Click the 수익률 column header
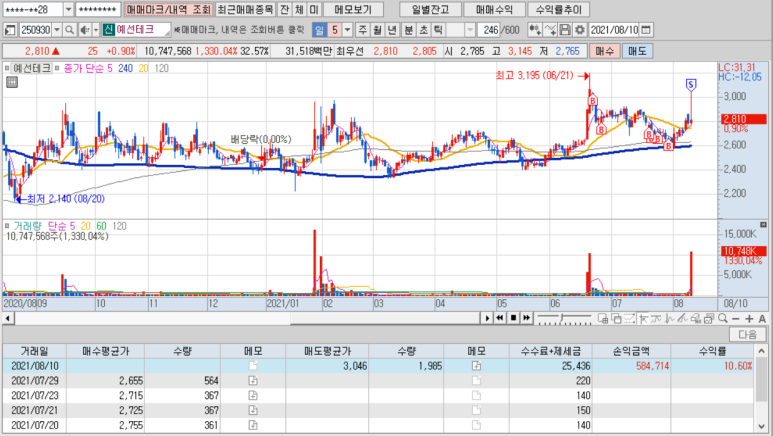Screen dimensions: 773x436 (712, 351)
